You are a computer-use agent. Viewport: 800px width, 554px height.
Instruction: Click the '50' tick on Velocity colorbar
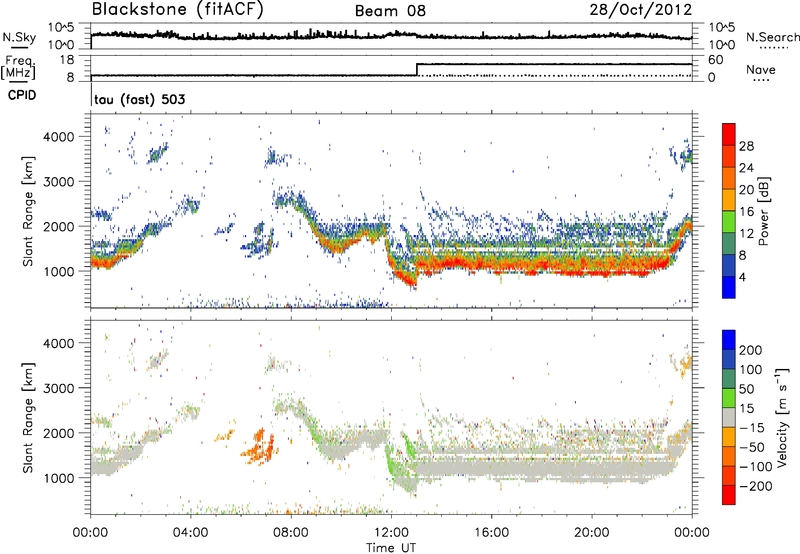tap(746, 389)
